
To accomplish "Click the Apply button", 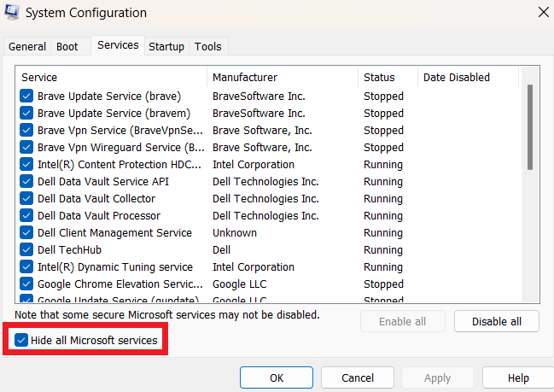I will pos(437,377).
